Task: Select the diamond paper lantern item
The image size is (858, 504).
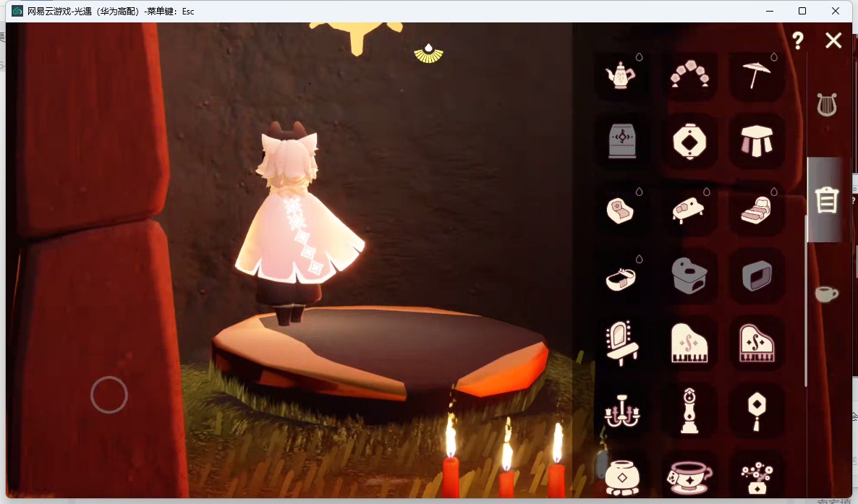Action: [x=689, y=142]
